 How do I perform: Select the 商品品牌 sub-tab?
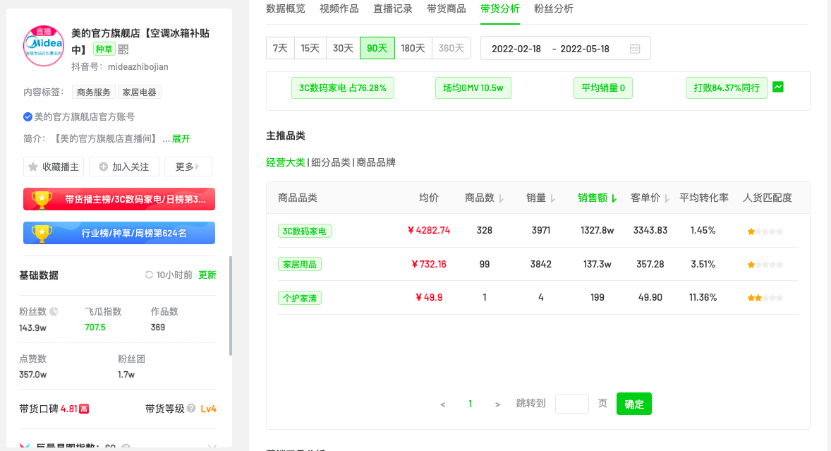click(x=376, y=162)
